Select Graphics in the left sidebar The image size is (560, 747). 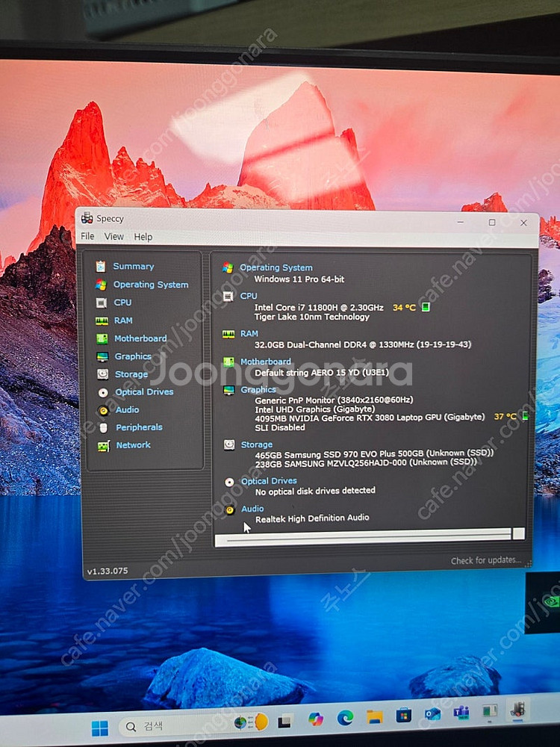click(x=133, y=356)
